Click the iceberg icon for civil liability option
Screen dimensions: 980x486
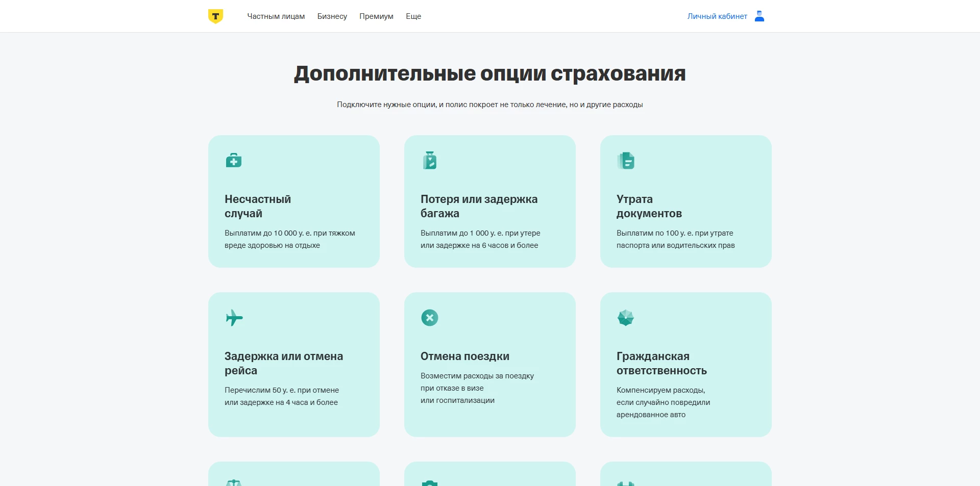626,317
